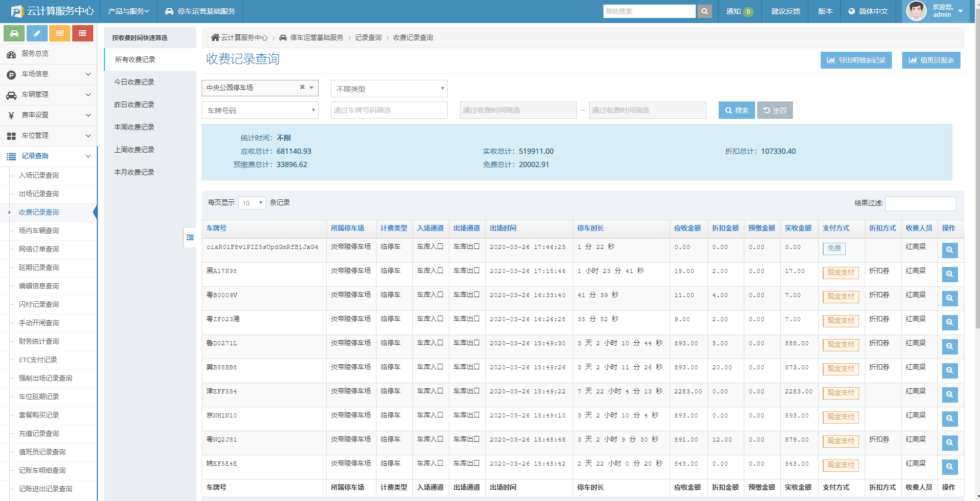Viewport: 980px width, 501px height.
Task: Click the search magnifier beside help box
Action: coord(705,11)
